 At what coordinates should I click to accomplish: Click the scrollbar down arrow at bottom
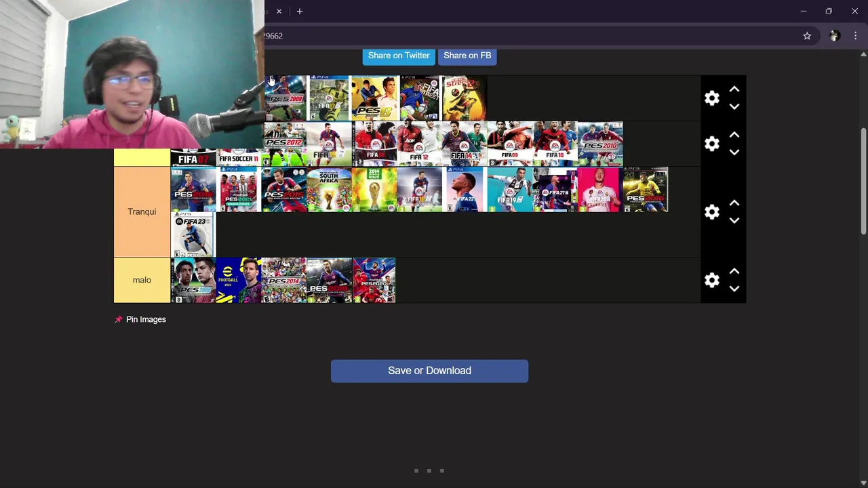863,483
